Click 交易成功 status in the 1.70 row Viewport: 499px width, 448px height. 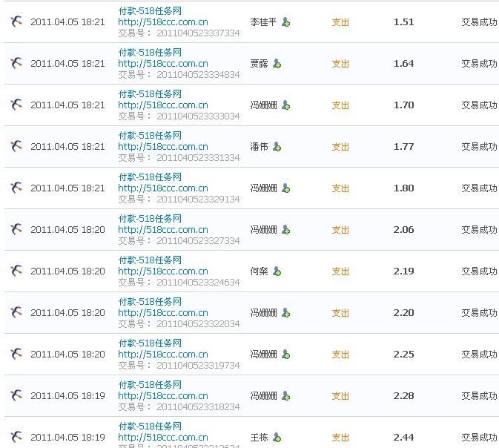tap(479, 105)
